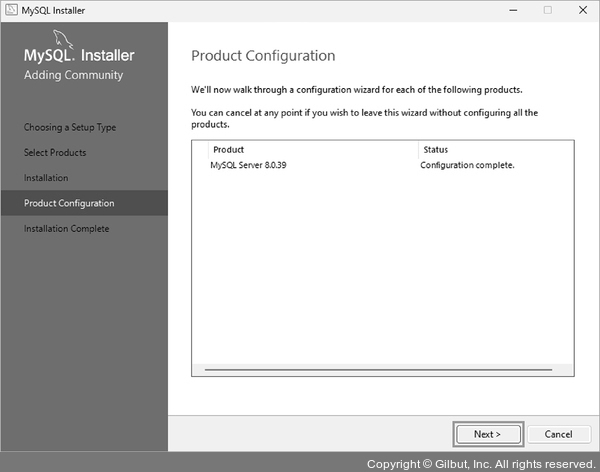Click the product list's horizontal scrollbar
Viewport: 600px width, 472px height.
pos(382,369)
